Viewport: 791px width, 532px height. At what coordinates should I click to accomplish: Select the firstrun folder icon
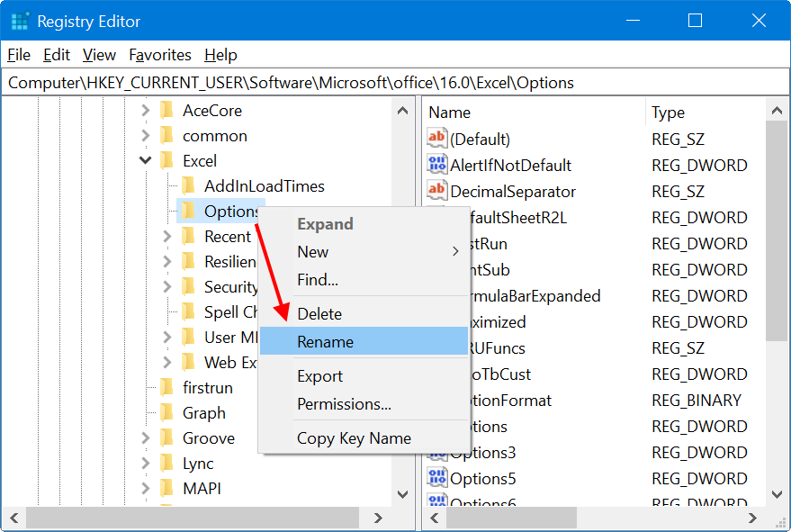(166, 388)
